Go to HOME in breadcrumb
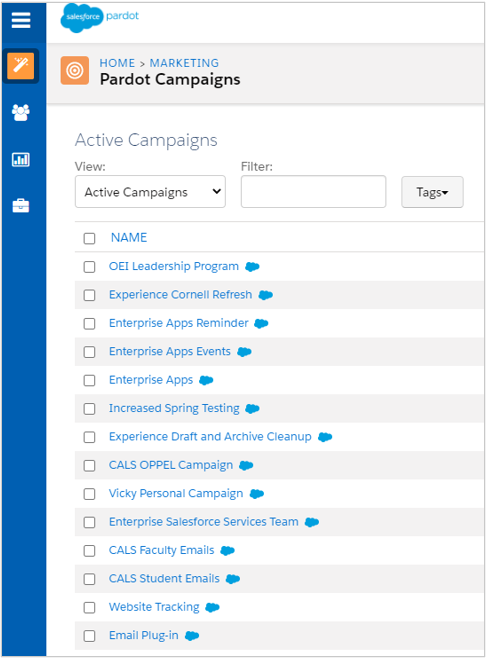The height and width of the screenshot is (660, 491). [117, 63]
